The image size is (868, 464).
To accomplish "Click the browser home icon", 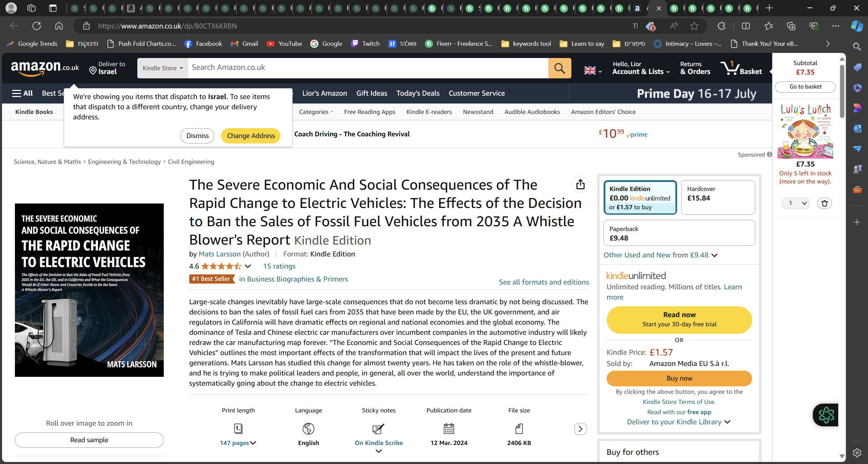I will pos(59,26).
